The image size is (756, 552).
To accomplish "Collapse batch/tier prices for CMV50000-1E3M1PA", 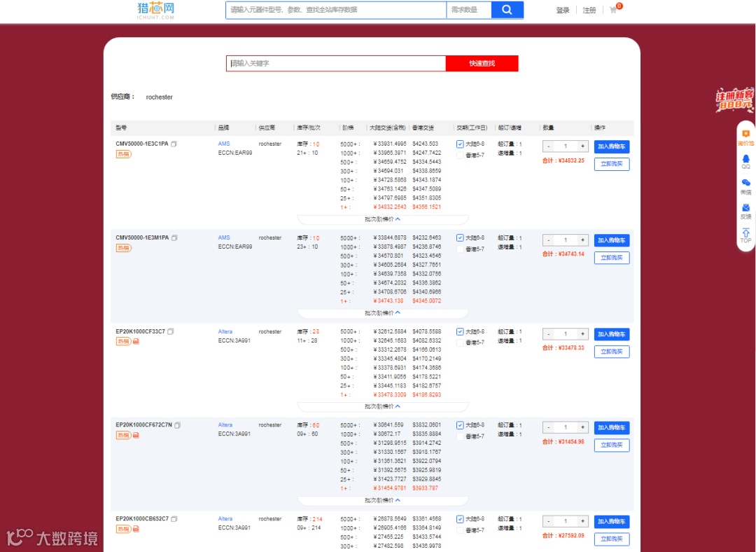I will click(383, 312).
